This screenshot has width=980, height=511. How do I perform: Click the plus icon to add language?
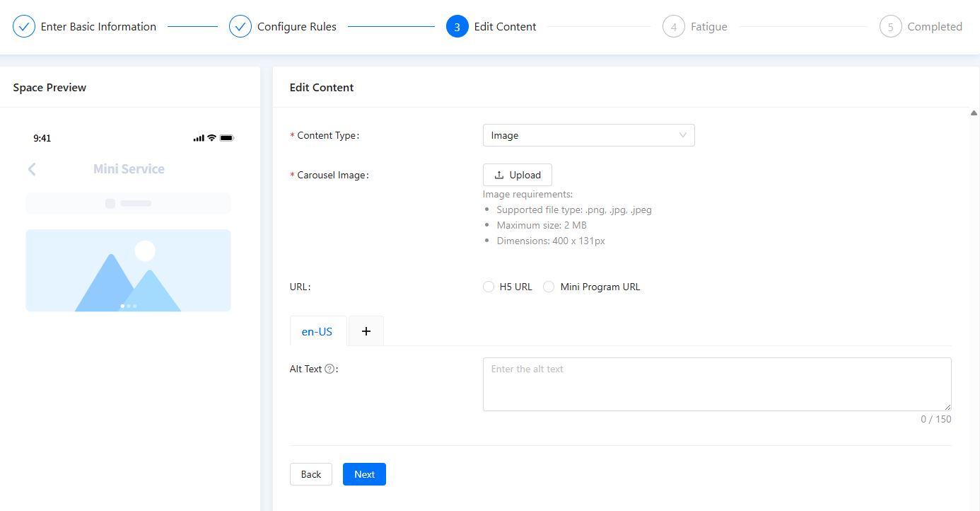[366, 331]
